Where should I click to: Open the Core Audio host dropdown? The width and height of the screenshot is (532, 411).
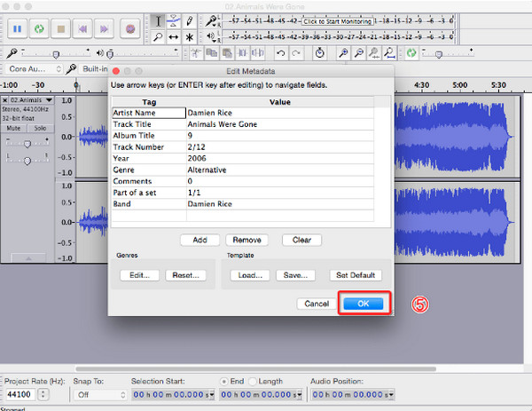pos(35,69)
